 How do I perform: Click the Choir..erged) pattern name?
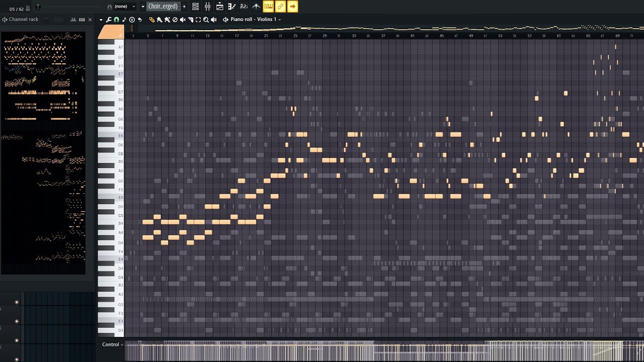[163, 7]
